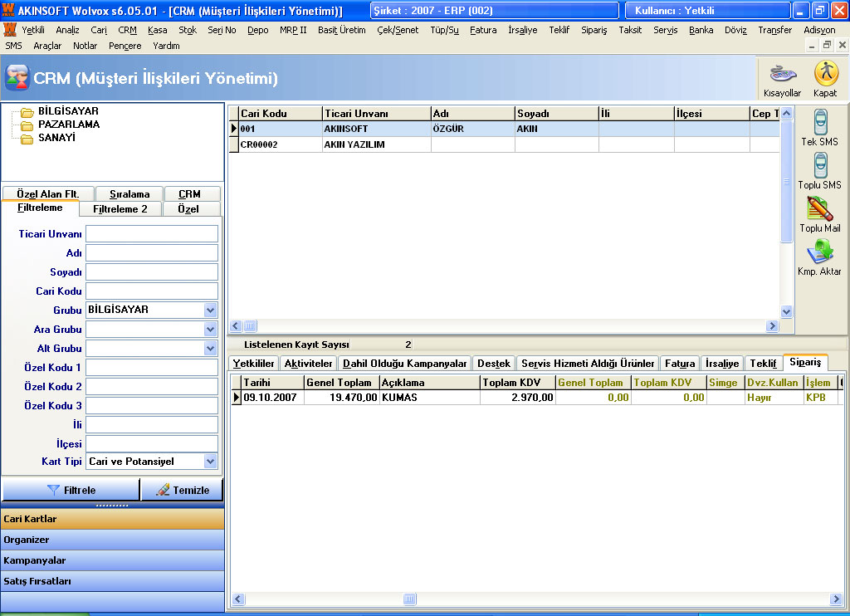Screen dimensions: 850x616
Task: Click the CRM module icon in the header
Action: (17, 77)
